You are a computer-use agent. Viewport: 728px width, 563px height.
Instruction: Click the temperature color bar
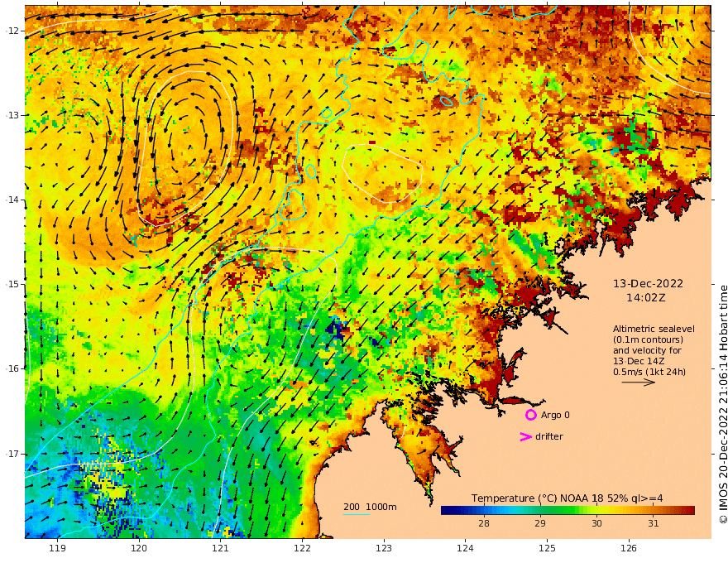[568, 511]
